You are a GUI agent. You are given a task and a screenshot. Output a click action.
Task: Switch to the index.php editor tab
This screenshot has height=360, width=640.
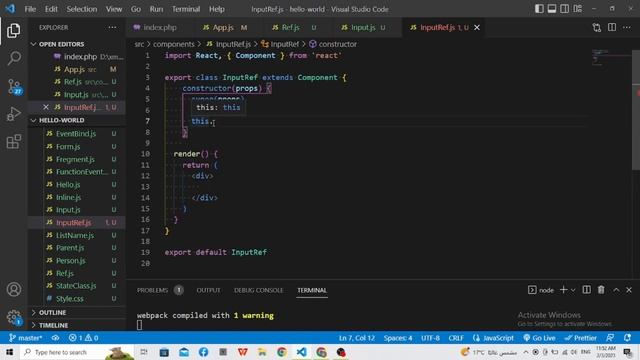point(160,27)
